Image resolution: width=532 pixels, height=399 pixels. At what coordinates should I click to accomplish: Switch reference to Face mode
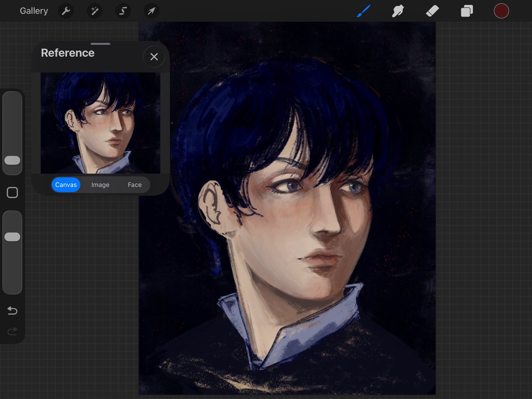coord(135,185)
